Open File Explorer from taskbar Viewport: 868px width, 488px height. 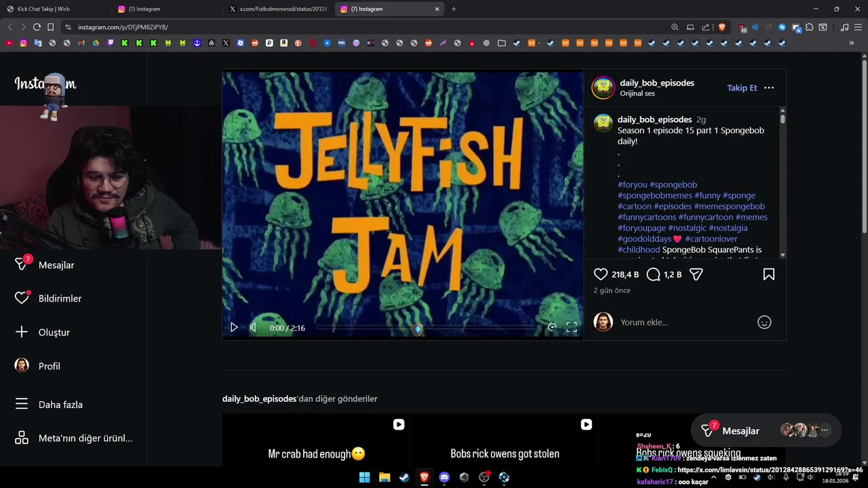click(x=384, y=477)
